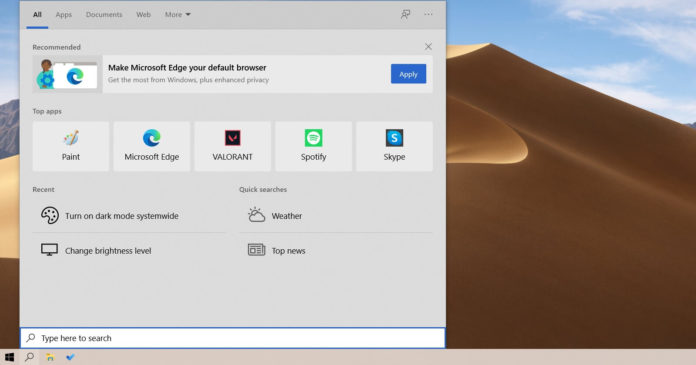Launch Spotify from Top apps

click(313, 146)
